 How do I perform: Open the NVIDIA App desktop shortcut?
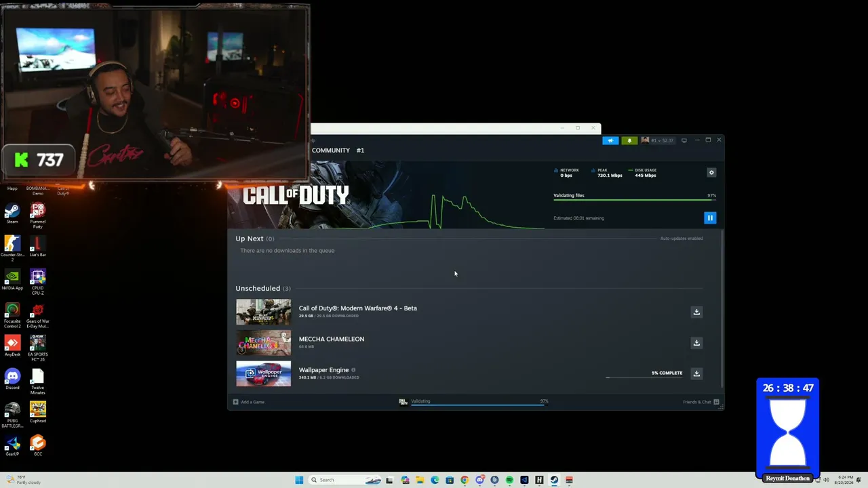[x=12, y=280]
